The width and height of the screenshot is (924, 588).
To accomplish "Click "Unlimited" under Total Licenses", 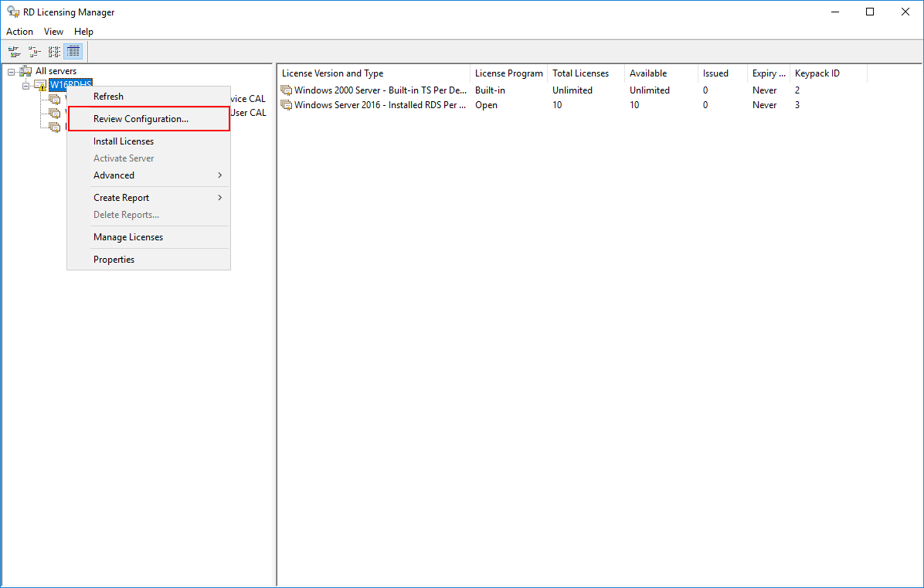I will pos(572,90).
